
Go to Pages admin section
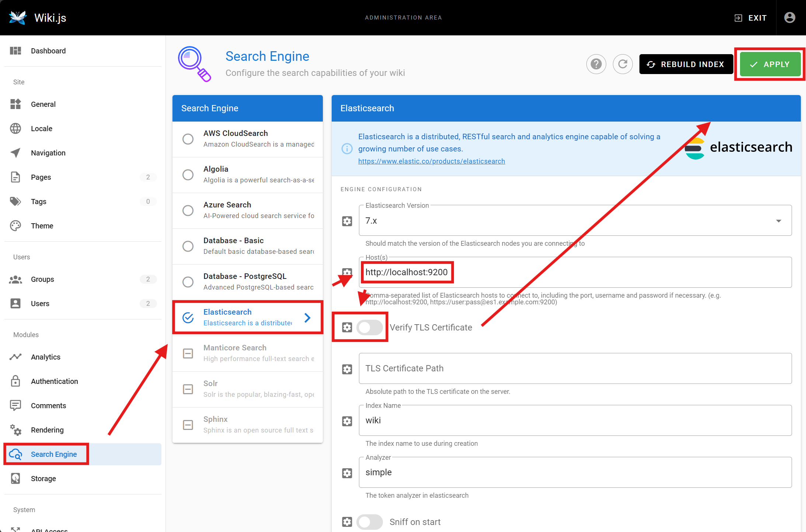pos(83,177)
